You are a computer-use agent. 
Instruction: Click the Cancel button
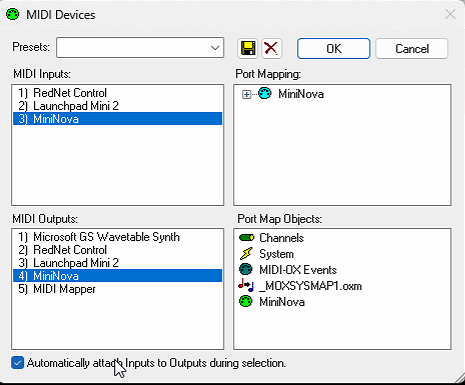pyautogui.click(x=412, y=49)
